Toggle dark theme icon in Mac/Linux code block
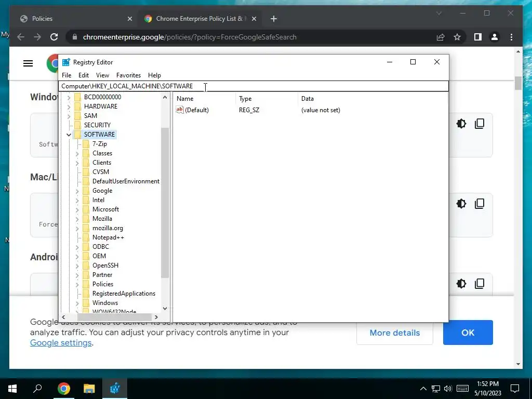The image size is (532, 399). tap(461, 204)
